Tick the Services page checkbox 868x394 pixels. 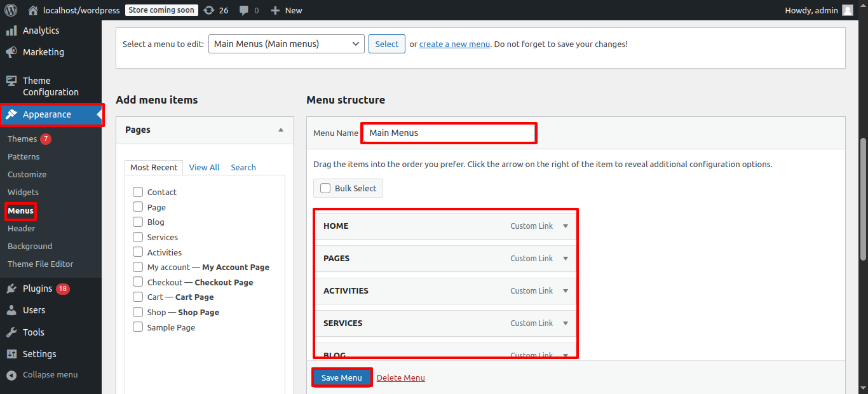click(x=138, y=237)
